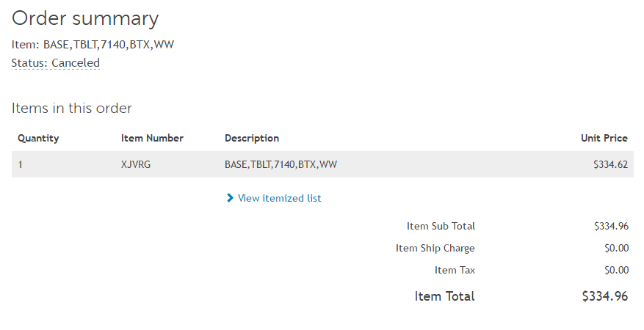This screenshot has height=330, width=644.
Task: Click the chevron beside View itemized list
Action: click(x=230, y=198)
